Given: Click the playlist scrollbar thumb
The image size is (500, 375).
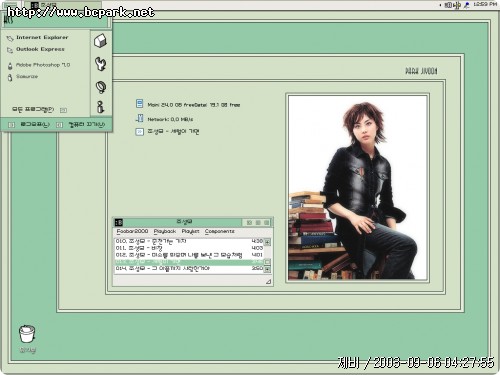Looking at the screenshot, I should (267, 262).
